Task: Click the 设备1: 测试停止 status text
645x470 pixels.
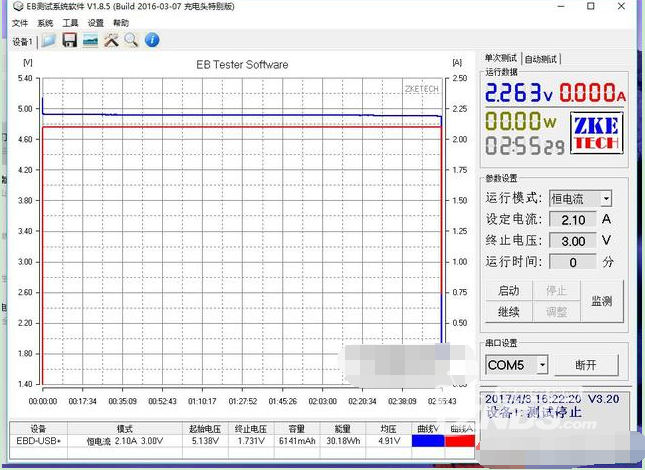Action: pyautogui.click(x=534, y=412)
